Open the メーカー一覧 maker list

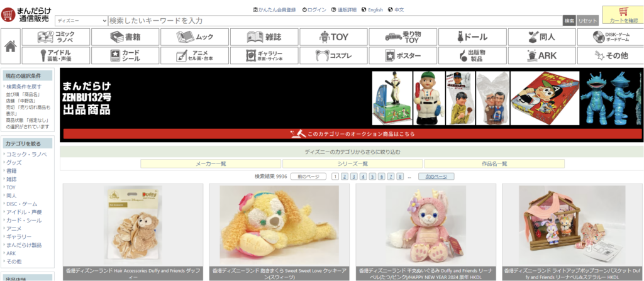pyautogui.click(x=211, y=163)
